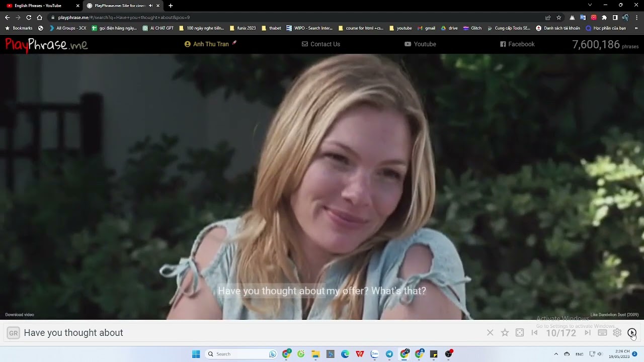
Task: Open the keyboard shortcuts icon
Action: coord(602,333)
